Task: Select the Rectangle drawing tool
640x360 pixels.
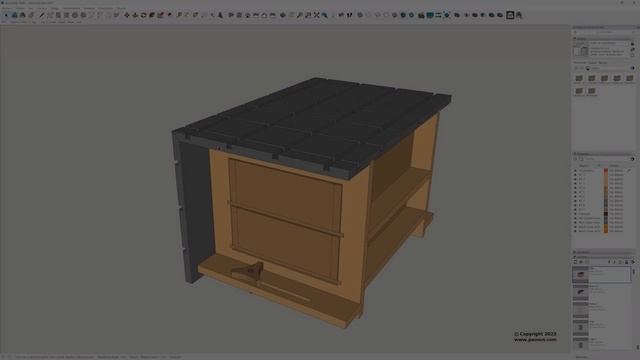Action: click(x=58, y=15)
